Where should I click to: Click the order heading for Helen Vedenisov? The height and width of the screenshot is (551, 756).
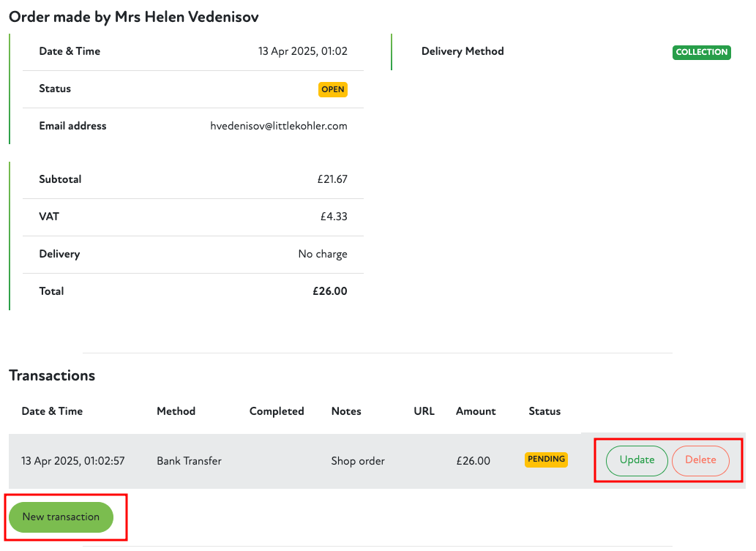tap(134, 16)
